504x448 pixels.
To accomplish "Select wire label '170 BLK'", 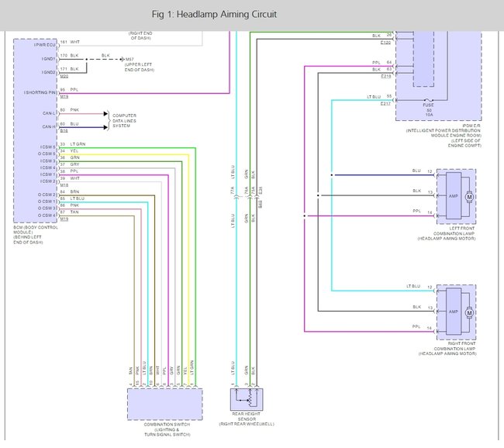I will [x=70, y=56].
